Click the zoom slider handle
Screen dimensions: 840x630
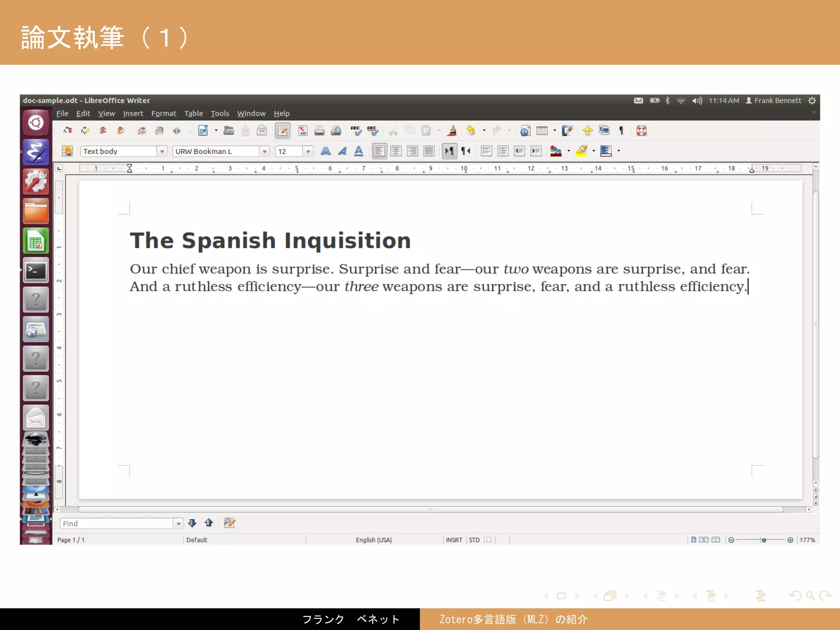click(764, 540)
